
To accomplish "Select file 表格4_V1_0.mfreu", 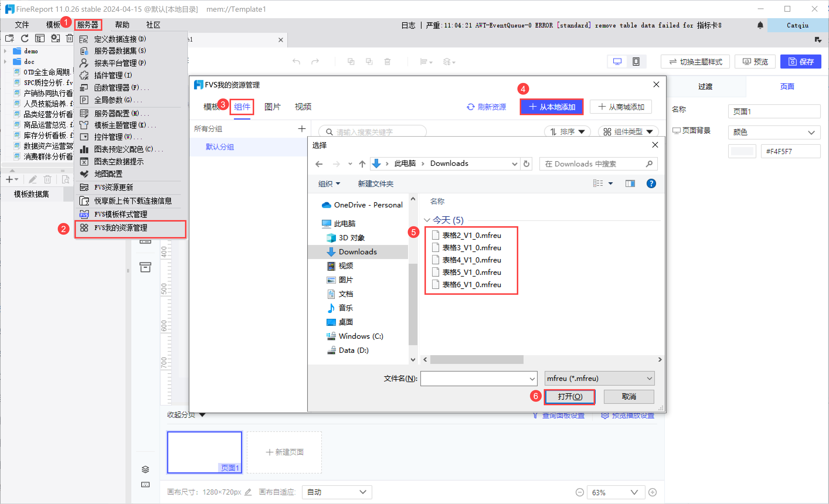I will coord(471,260).
